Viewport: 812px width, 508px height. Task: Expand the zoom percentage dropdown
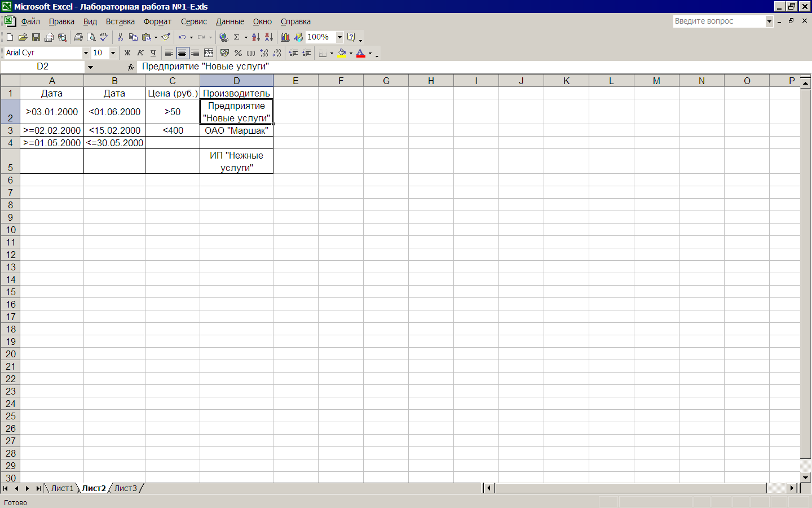(339, 37)
